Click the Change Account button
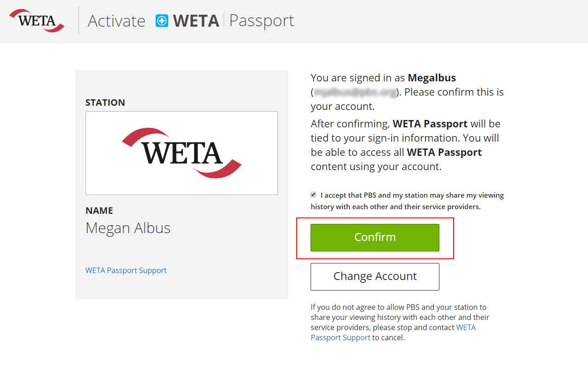 tap(375, 276)
